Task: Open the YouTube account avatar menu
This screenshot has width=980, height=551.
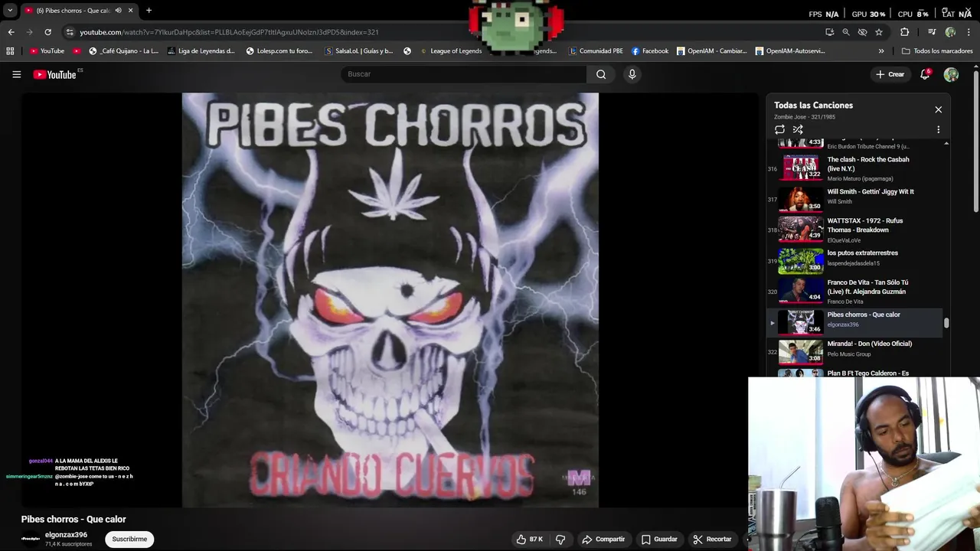Action: point(951,74)
